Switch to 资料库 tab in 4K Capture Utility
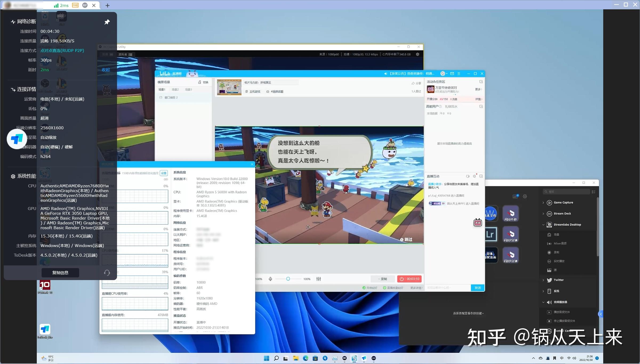Screen dimensions: 640x364 coord(125,54)
